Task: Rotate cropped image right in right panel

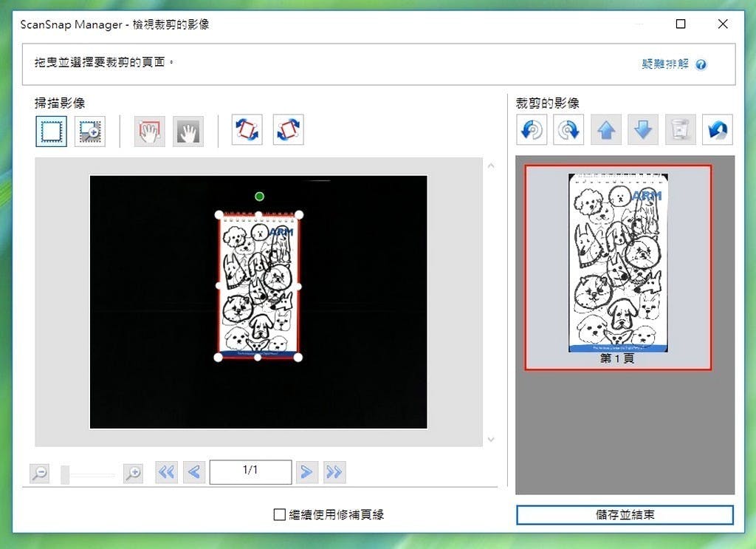Action: (568, 130)
